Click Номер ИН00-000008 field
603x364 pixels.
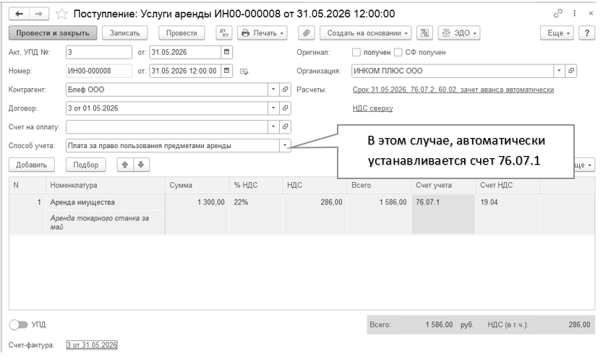[x=99, y=71]
